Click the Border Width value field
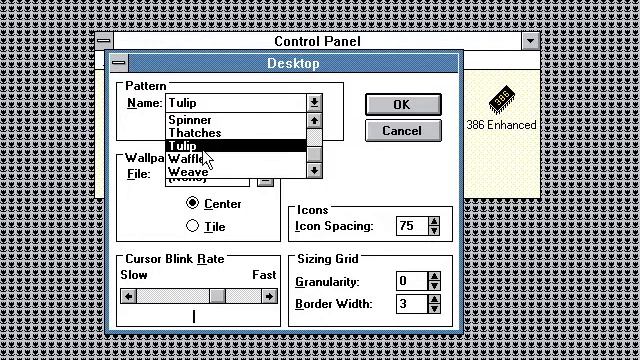Image resolution: width=640 pixels, height=360 pixels. pyautogui.click(x=412, y=304)
